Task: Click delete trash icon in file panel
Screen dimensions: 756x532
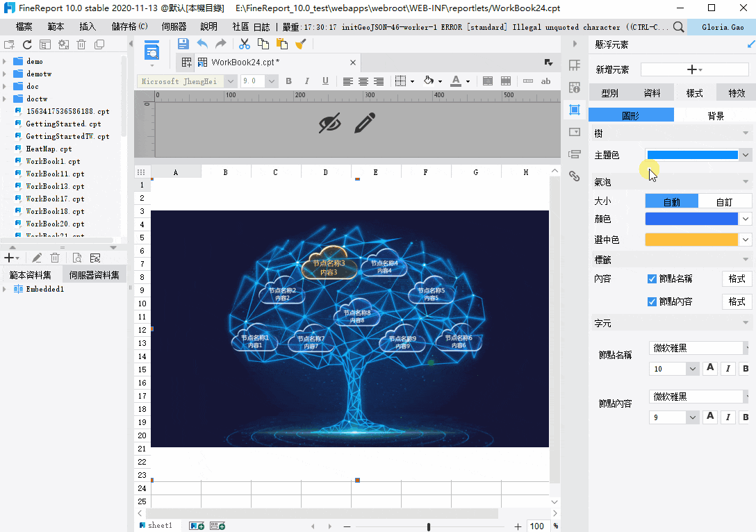Action: click(x=81, y=44)
